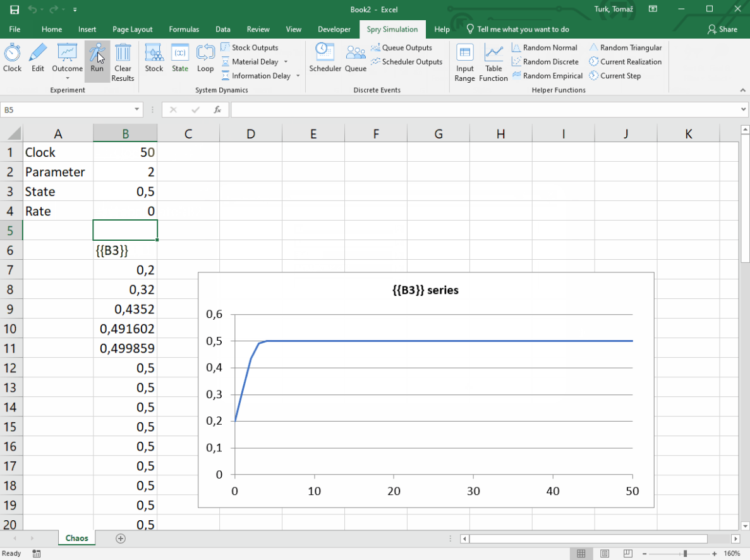Click Stock Outputs in System Dynamics
The height and width of the screenshot is (560, 750).
point(250,47)
